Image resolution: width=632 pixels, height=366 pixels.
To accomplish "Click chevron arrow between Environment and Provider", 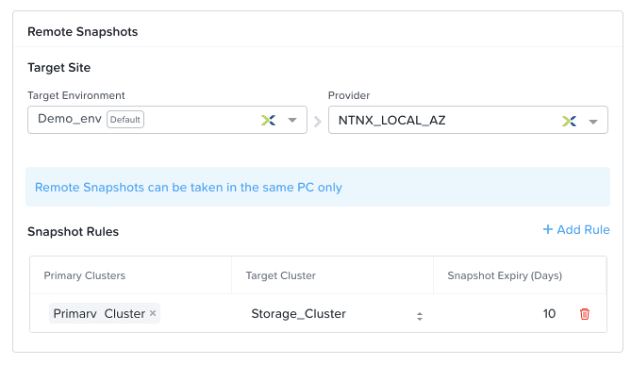I will coord(318,121).
